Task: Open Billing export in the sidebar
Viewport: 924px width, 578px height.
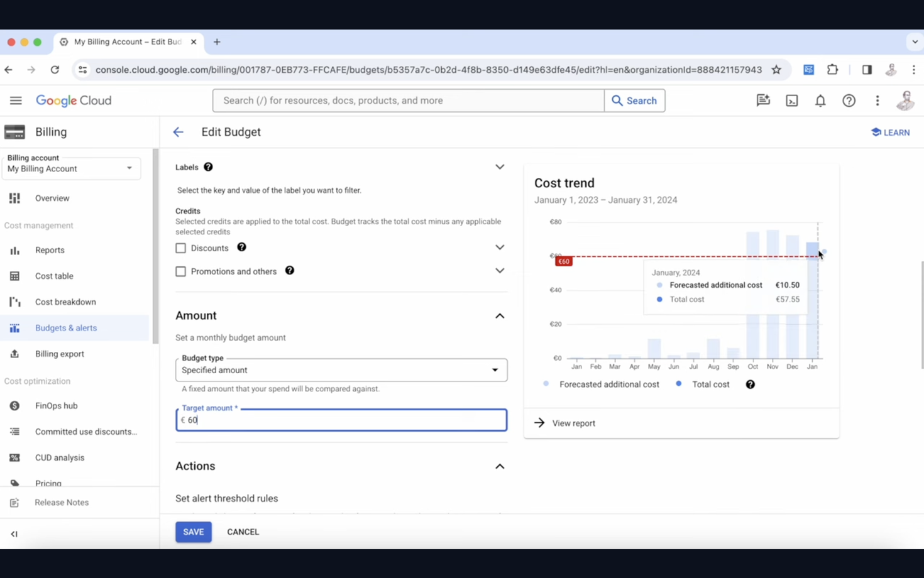Action: pos(60,354)
